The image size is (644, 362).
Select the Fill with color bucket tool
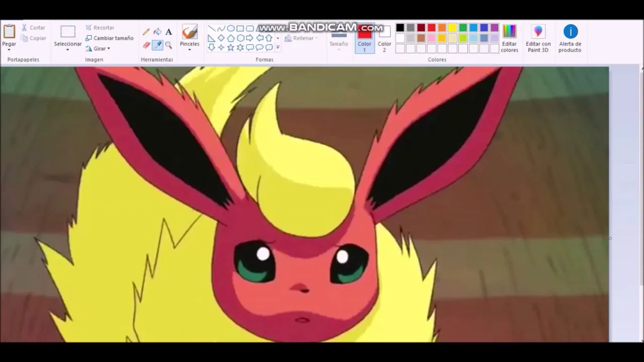pyautogui.click(x=157, y=32)
